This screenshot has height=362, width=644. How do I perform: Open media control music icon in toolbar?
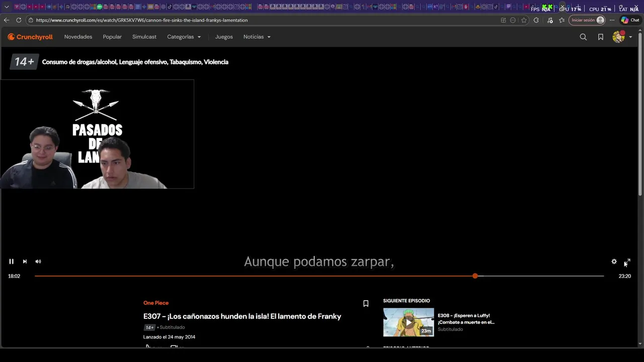[x=549, y=20]
